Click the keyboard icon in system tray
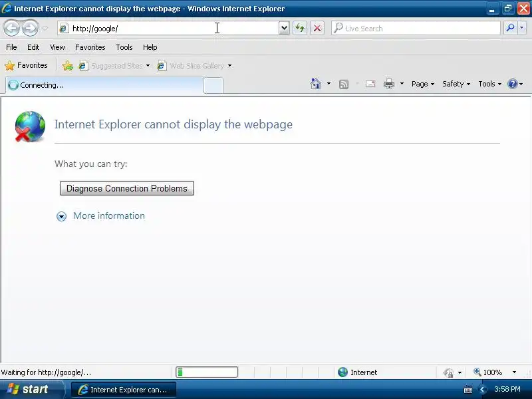Viewport: 532px width, 399px height. point(468,390)
